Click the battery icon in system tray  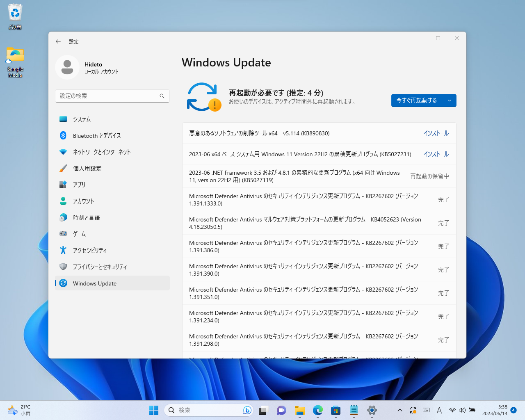coord(472,410)
